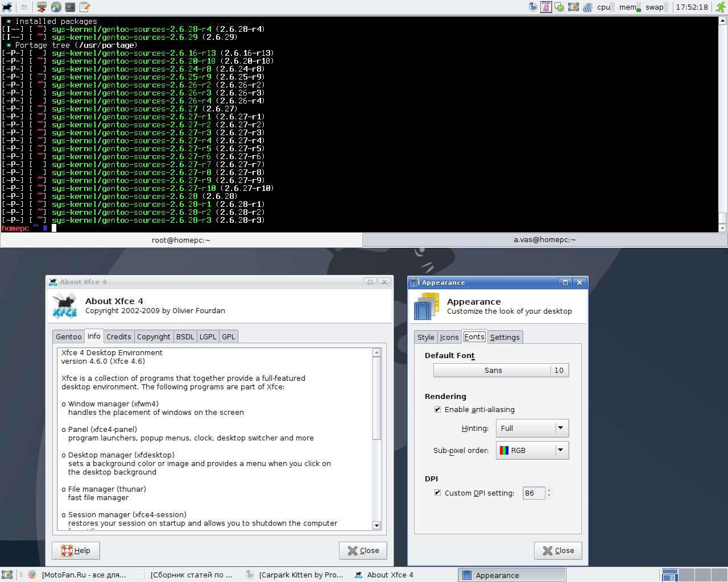Launch the terminal from the top panel
This screenshot has width=728, height=582.
click(x=71, y=7)
